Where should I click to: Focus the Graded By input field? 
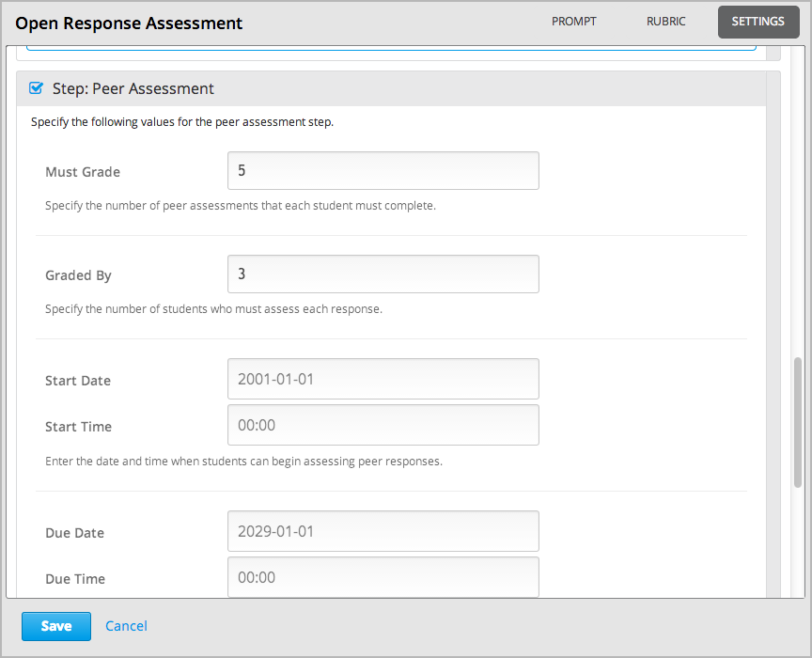tap(383, 274)
